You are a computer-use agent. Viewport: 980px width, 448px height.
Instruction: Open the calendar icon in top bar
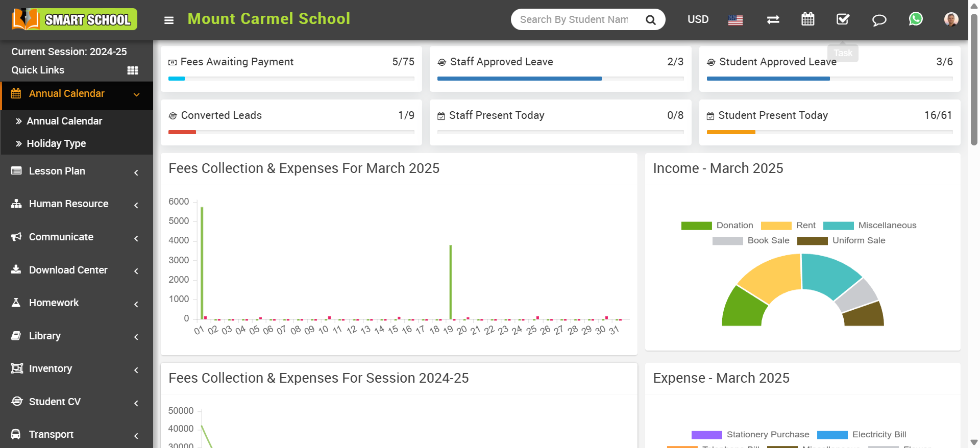808,19
